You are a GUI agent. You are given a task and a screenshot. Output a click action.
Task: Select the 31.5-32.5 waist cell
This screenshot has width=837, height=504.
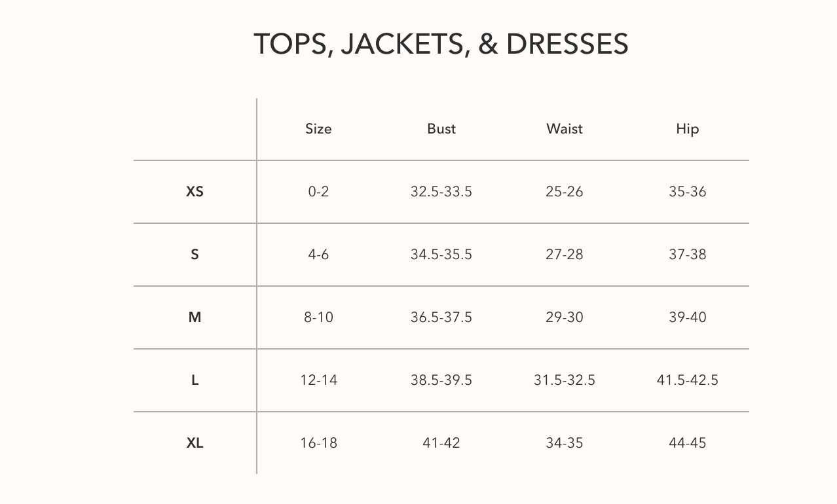click(564, 380)
